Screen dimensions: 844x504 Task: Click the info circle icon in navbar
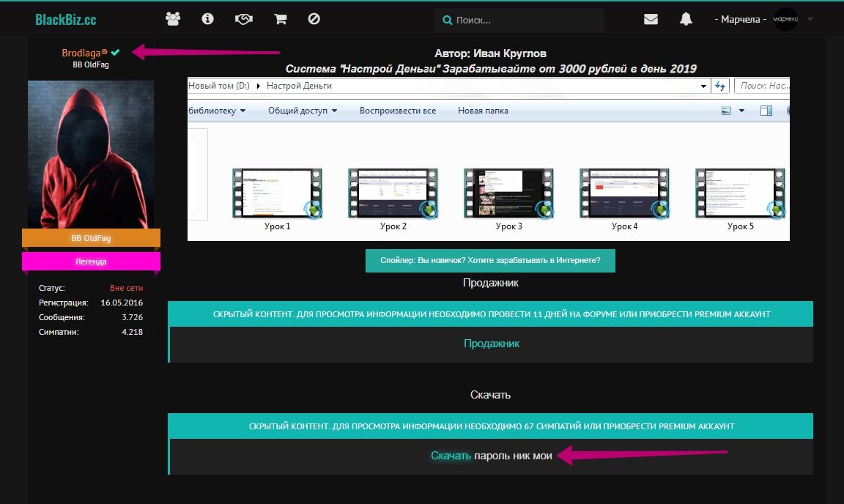tap(208, 20)
